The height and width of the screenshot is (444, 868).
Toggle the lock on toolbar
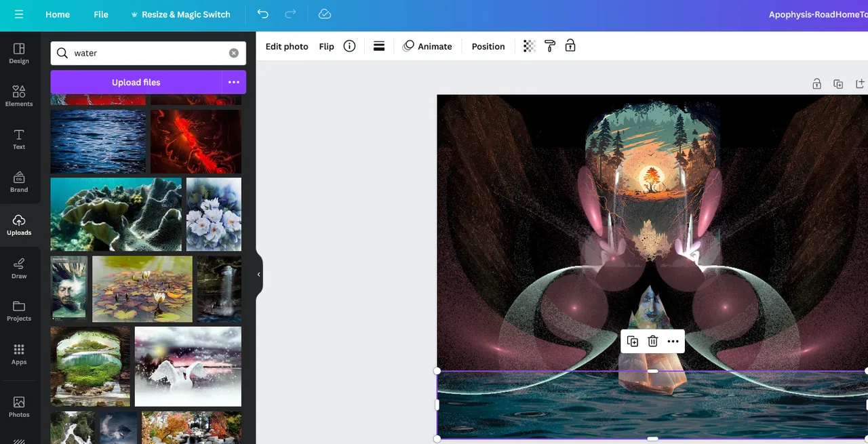click(570, 46)
